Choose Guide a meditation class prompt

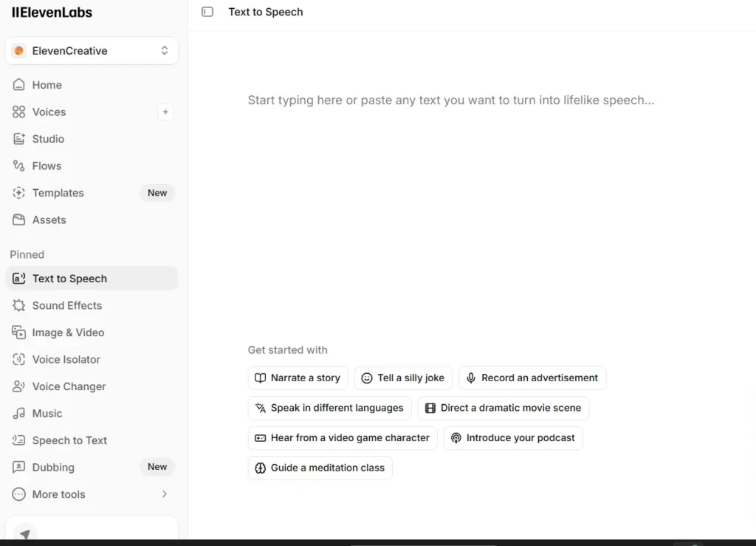click(x=320, y=468)
